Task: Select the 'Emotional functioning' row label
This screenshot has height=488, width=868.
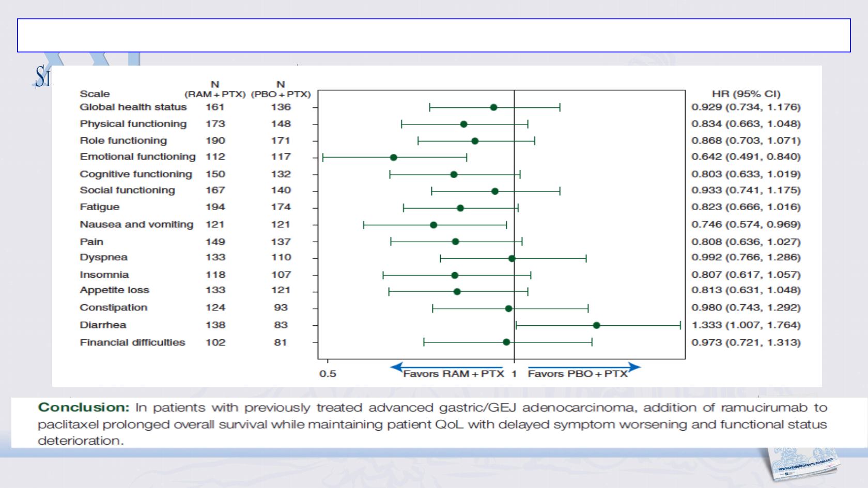Action: [137, 156]
